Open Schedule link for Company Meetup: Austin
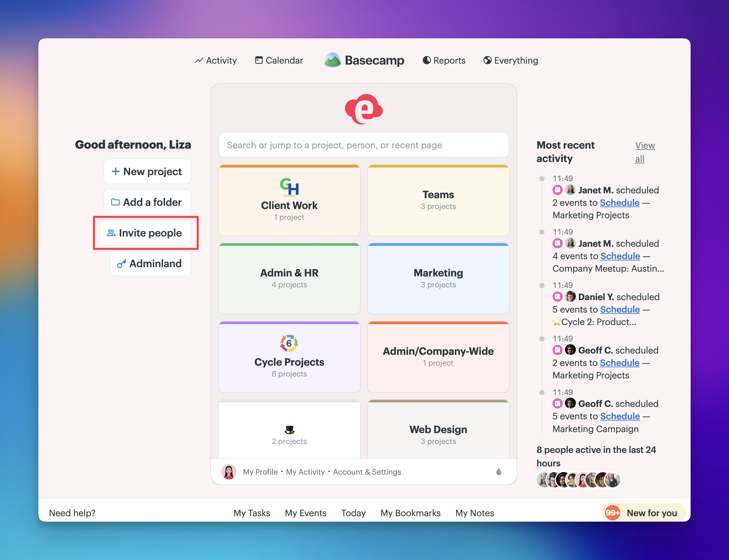Image resolution: width=729 pixels, height=560 pixels. tap(620, 256)
